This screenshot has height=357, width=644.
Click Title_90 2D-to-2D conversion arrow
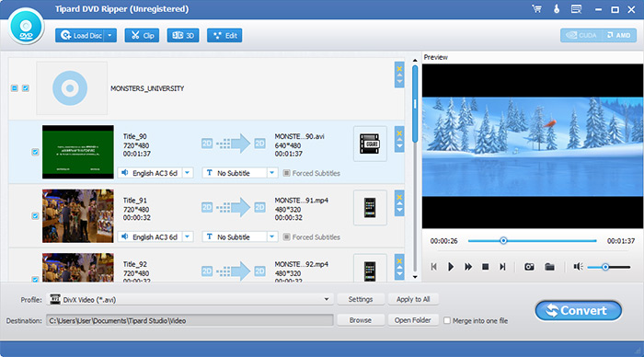pos(234,144)
